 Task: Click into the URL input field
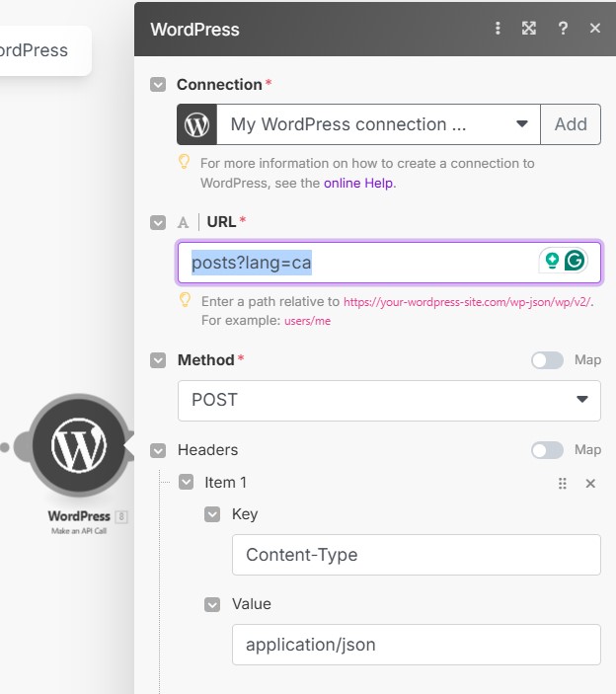(x=389, y=263)
